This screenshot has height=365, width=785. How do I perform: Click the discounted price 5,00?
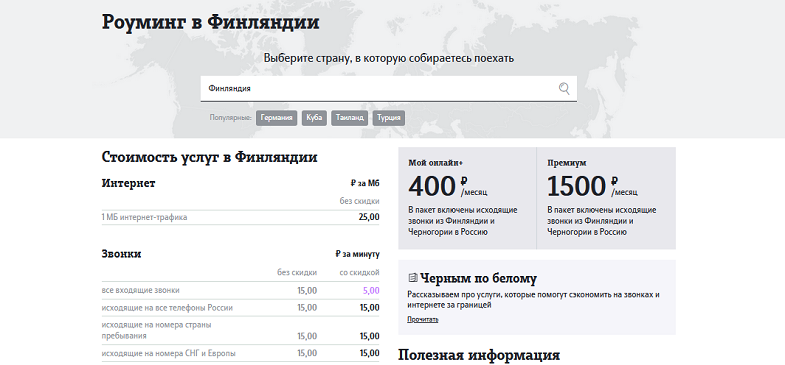[x=371, y=290]
